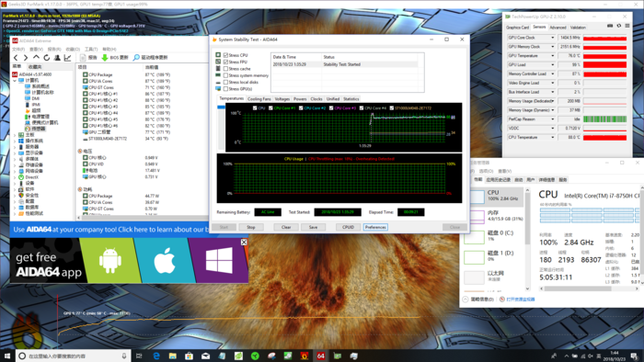This screenshot has height=362, width=644.
Task: Open the GPU-Z Advanced tab
Action: 558,28
